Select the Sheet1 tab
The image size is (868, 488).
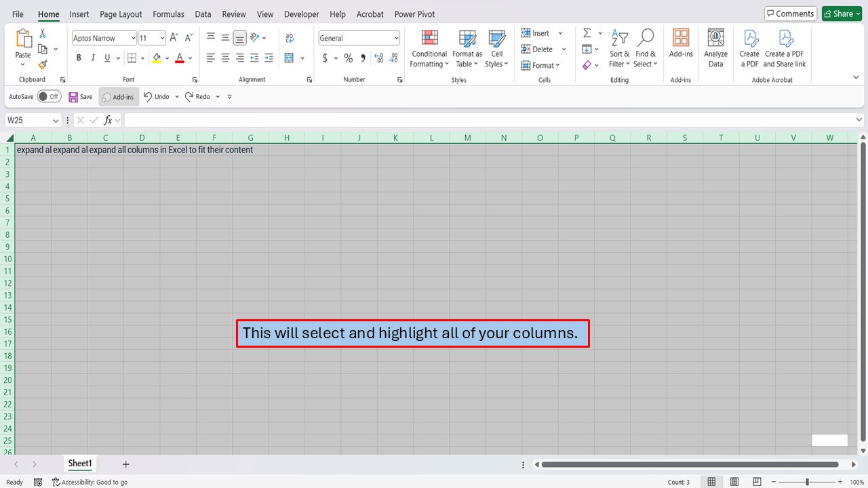click(x=79, y=464)
